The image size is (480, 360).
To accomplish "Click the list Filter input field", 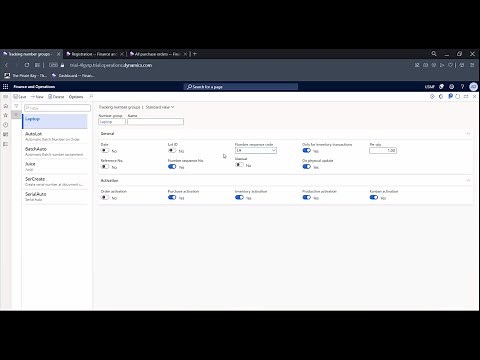I will 57,108.
